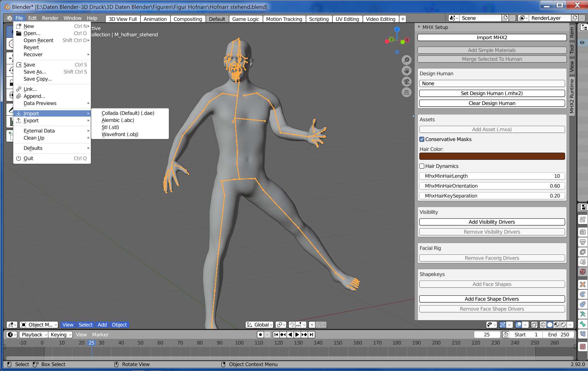Screen dimensions: 588x371
Task: Open the Render properties camera icon
Action: pos(583,232)
